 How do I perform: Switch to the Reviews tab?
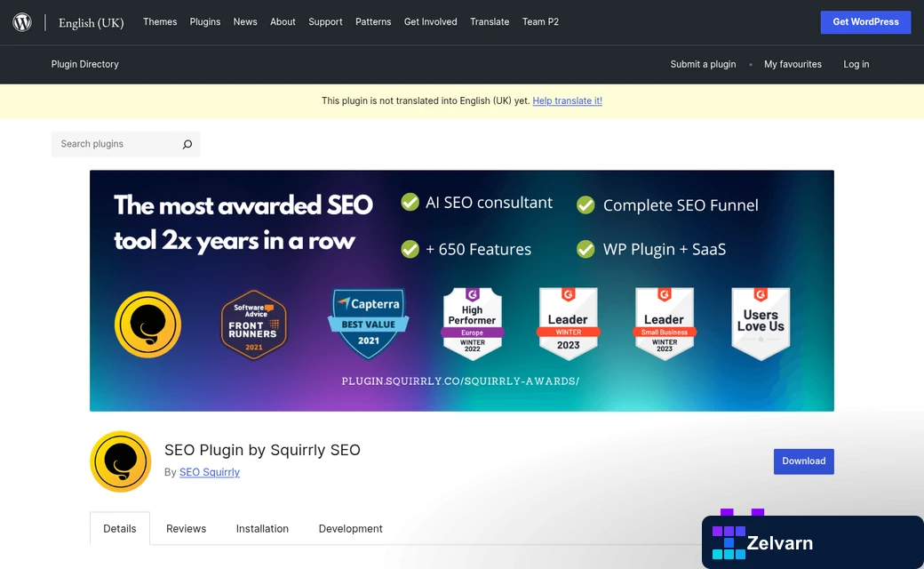pos(187,528)
